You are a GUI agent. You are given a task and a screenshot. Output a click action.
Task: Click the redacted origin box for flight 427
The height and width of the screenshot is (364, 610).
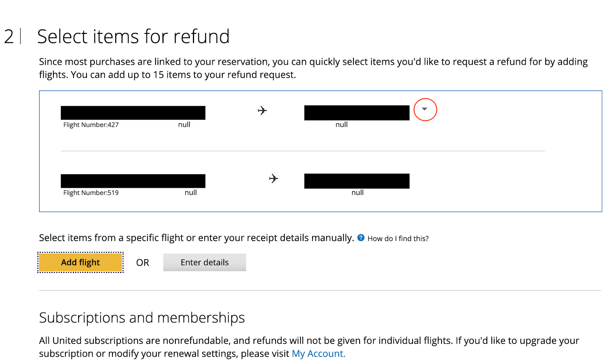(133, 113)
